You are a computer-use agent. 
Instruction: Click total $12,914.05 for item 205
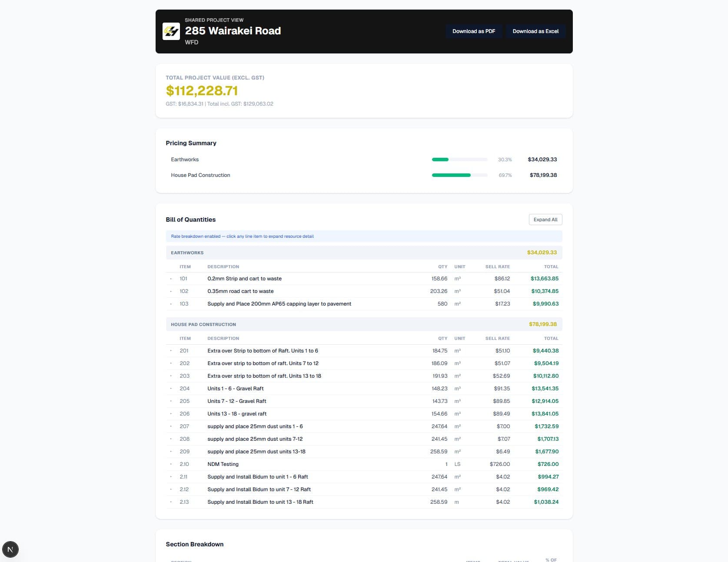[545, 401]
